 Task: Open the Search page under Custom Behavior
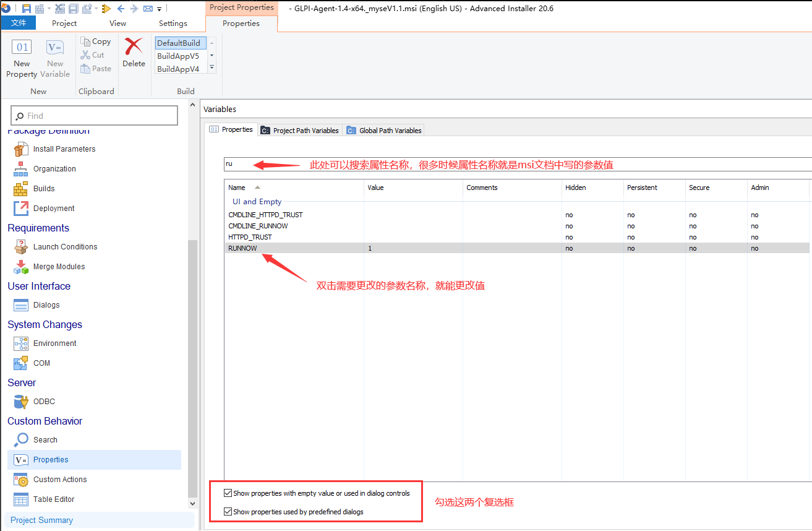click(45, 439)
